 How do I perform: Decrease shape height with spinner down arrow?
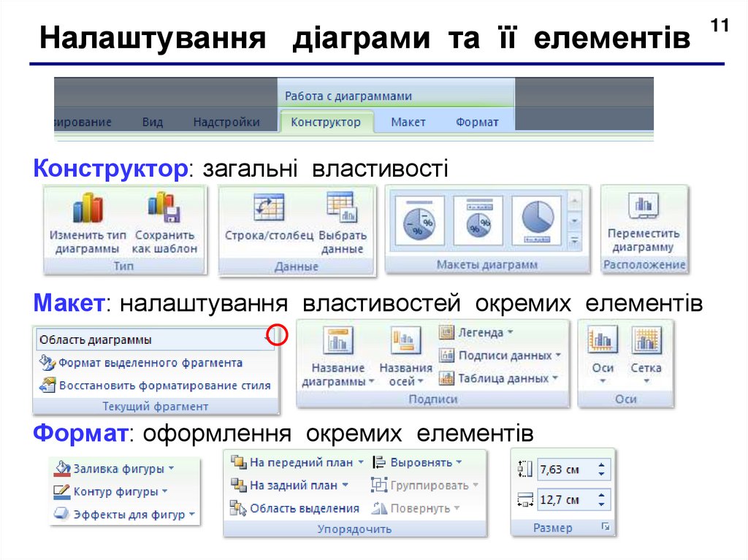click(602, 474)
